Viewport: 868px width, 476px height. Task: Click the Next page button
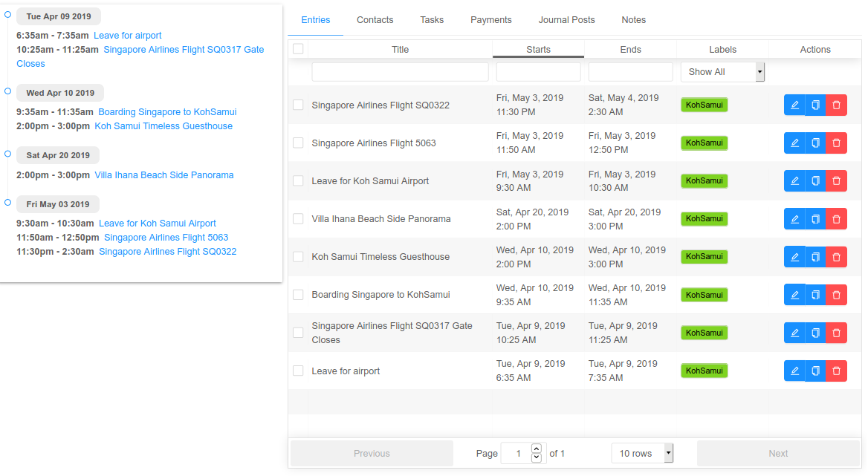point(778,453)
